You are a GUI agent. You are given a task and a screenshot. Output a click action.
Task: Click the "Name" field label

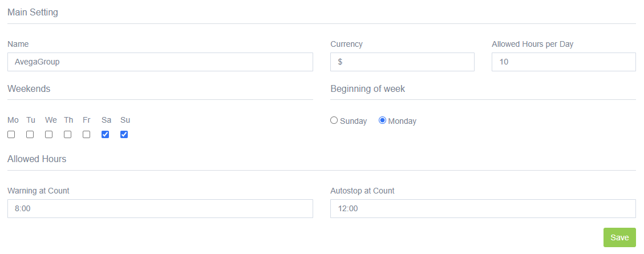[18, 44]
